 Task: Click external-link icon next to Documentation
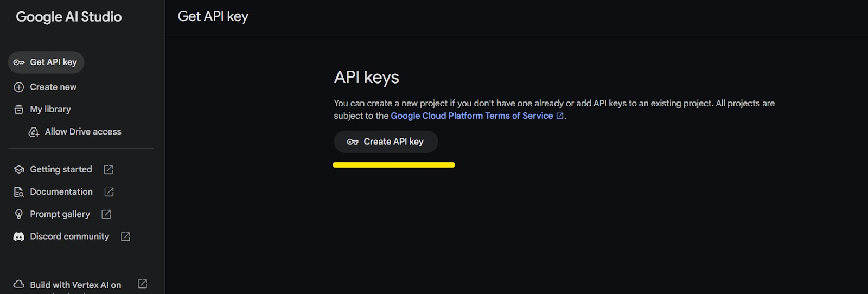(109, 191)
